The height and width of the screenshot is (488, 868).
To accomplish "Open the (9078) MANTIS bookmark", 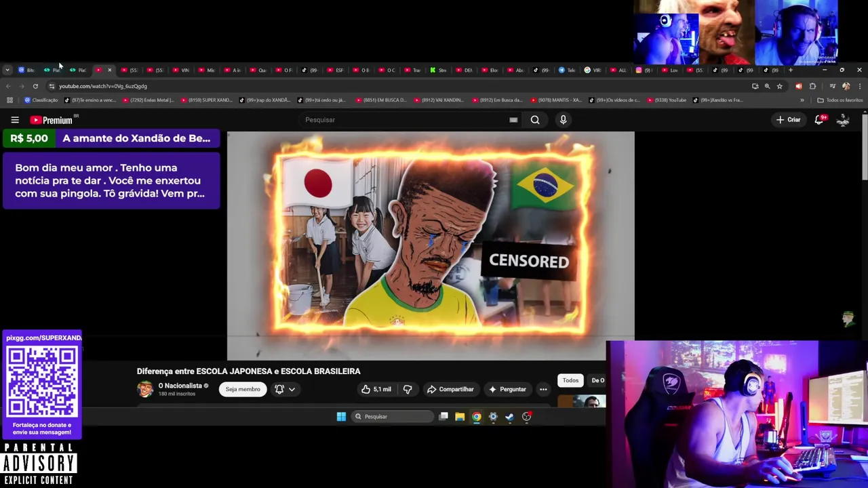I will pos(555,100).
